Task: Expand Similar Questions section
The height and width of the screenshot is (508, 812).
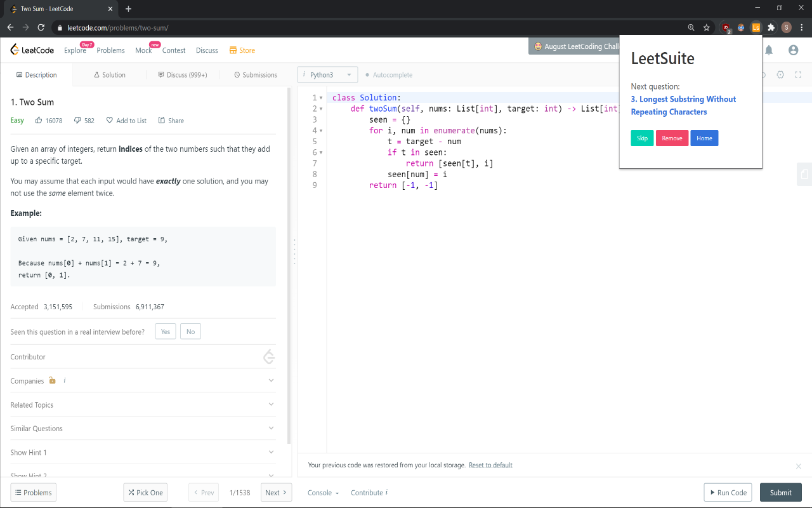Action: 143,429
